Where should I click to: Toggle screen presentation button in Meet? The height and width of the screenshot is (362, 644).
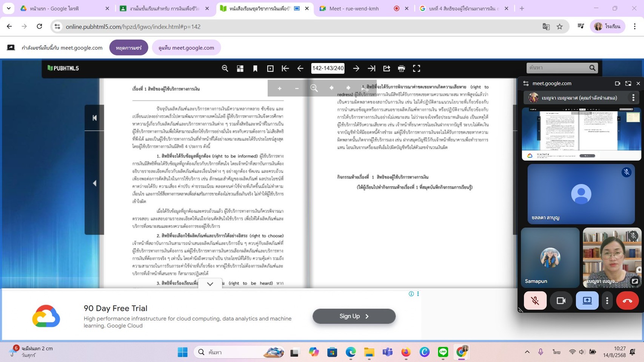click(x=587, y=301)
